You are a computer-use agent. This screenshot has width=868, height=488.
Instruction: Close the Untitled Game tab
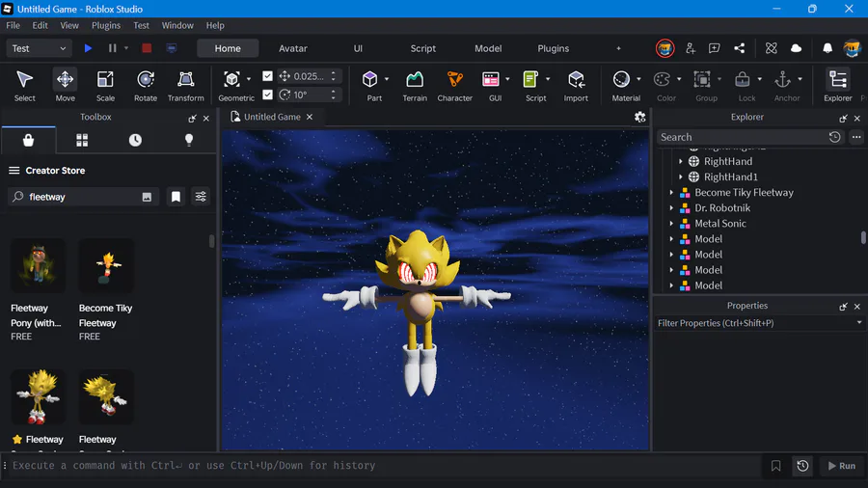pyautogui.click(x=310, y=117)
